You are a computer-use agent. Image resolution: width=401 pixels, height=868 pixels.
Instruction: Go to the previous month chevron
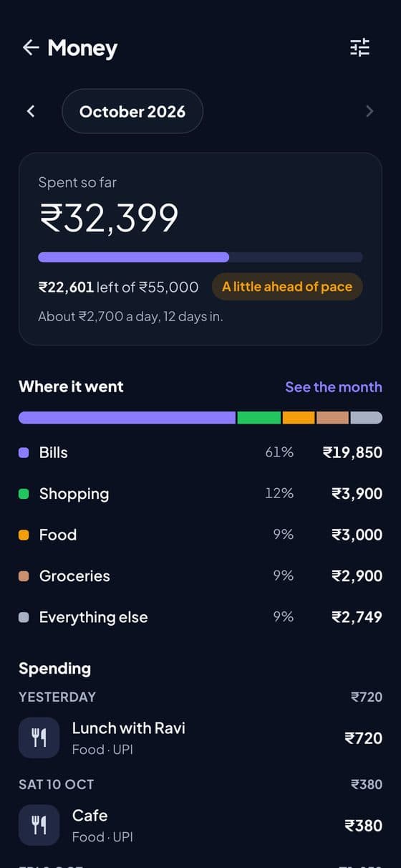tap(30, 111)
